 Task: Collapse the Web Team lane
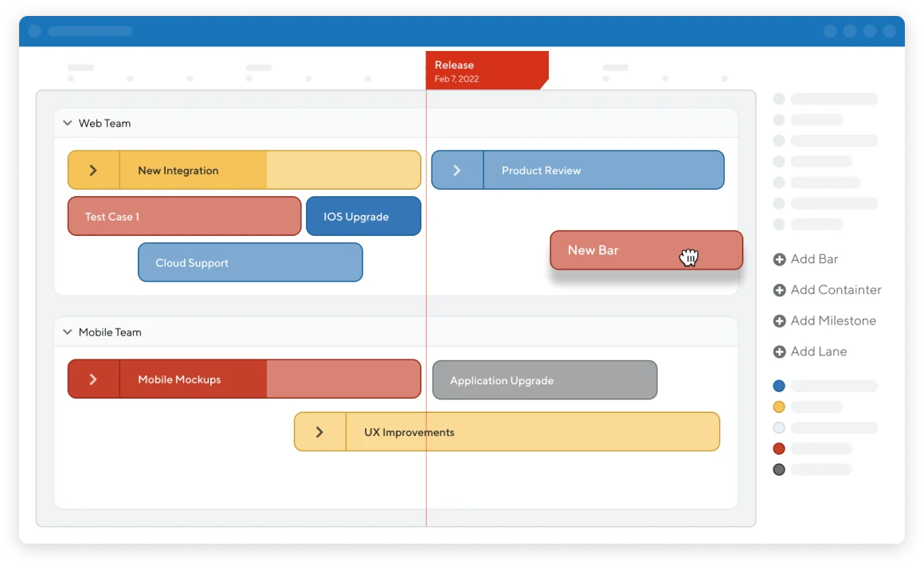pyautogui.click(x=67, y=124)
